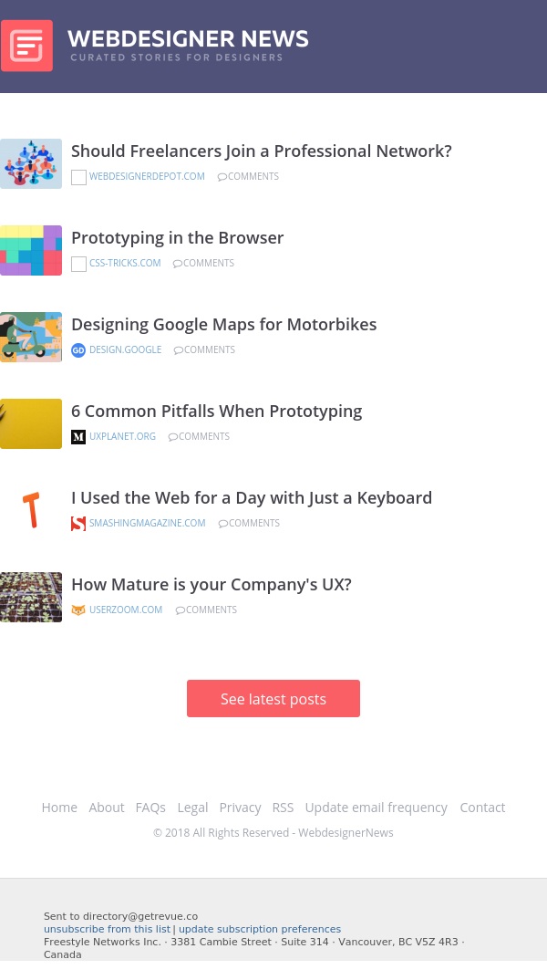The height and width of the screenshot is (980, 547).
Task: Click Update email frequency in footer
Action: 376,808
